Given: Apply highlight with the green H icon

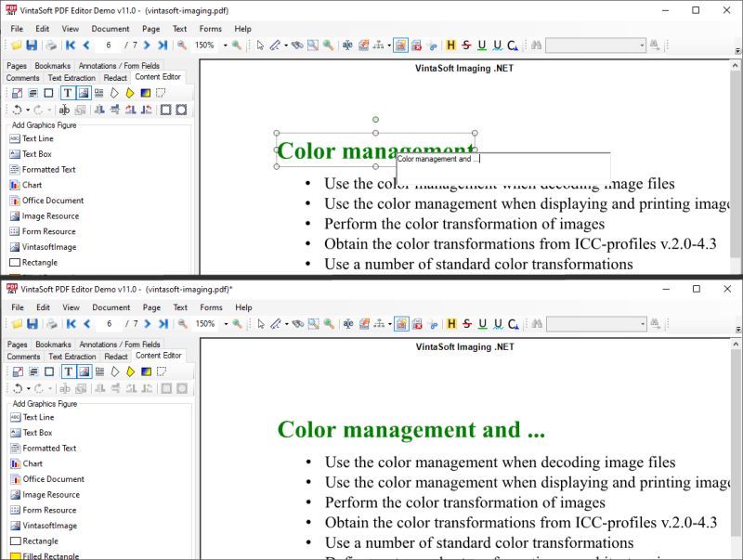Looking at the screenshot, I should coord(450,45).
